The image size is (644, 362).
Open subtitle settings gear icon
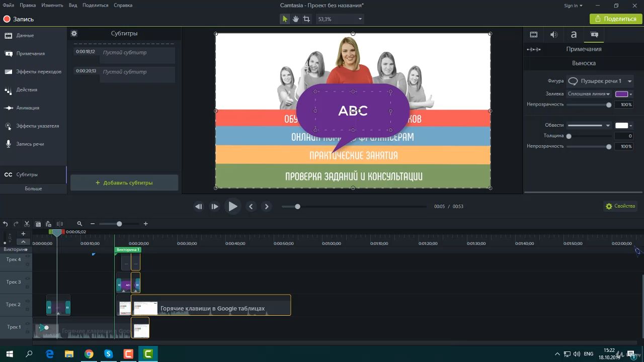pos(74,34)
